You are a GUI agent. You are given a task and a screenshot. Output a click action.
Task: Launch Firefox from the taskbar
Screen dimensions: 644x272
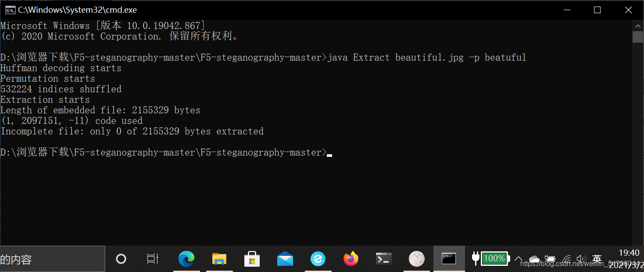pos(351,259)
